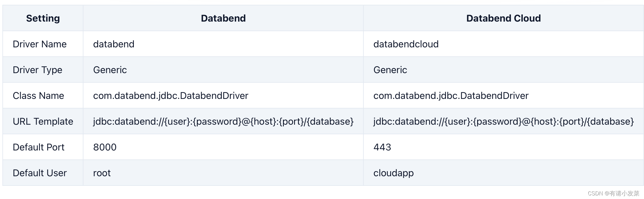The image size is (644, 199).
Task: Click the databendcloud driver name cell
Action: pyautogui.click(x=406, y=44)
